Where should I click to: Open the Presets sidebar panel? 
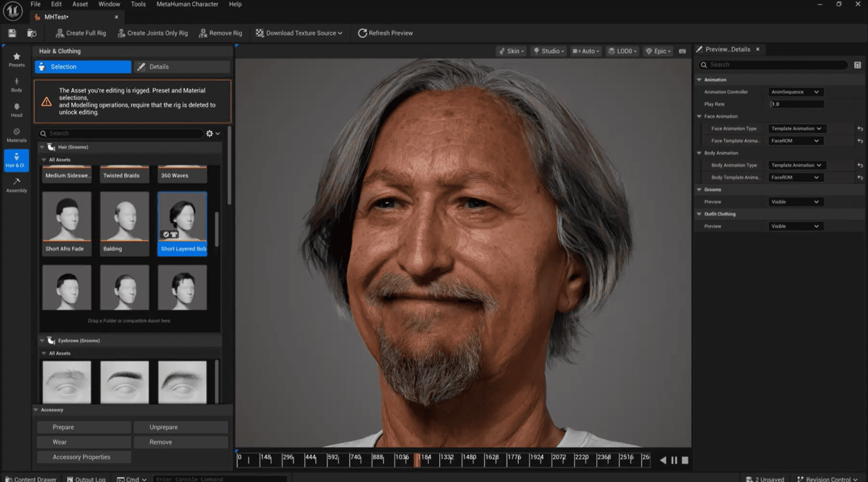tap(17, 60)
